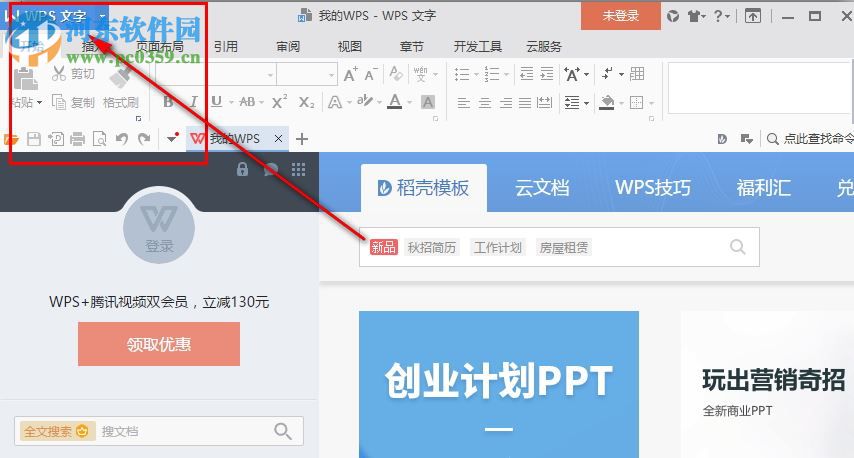This screenshot has width=854, height=458.
Task: Click the orange 未登录 login button
Action: (x=620, y=16)
